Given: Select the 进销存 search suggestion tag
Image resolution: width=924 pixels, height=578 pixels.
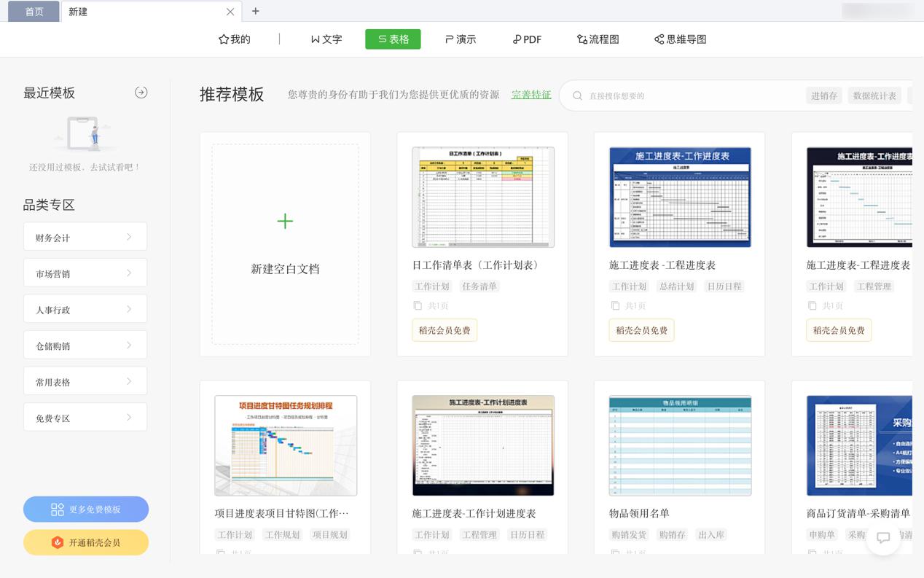Looking at the screenshot, I should click(824, 95).
